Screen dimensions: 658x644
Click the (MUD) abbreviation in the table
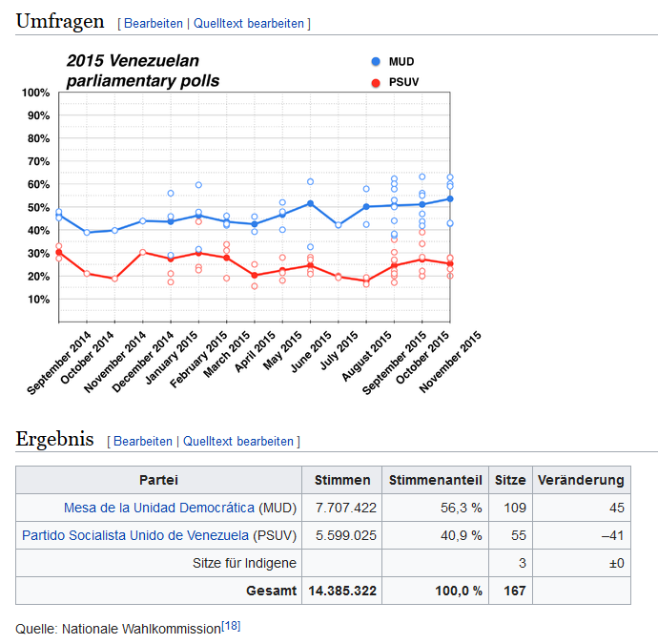pyautogui.click(x=278, y=508)
